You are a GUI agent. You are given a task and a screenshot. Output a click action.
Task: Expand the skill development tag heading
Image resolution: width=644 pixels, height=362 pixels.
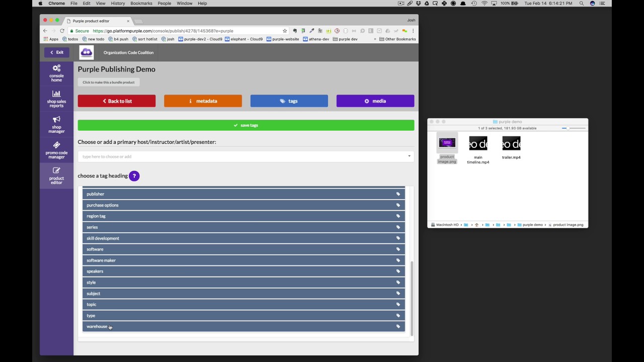[244, 238]
